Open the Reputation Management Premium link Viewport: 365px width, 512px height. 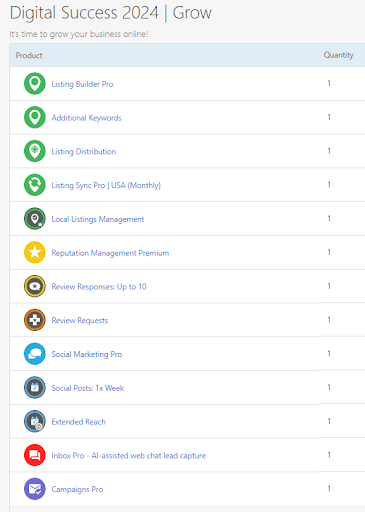[110, 253]
